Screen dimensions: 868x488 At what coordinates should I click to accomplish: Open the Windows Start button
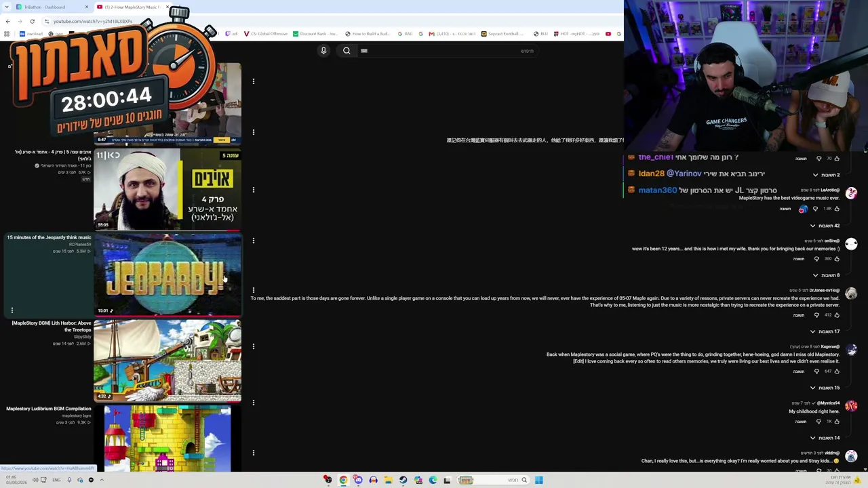pyautogui.click(x=538, y=480)
